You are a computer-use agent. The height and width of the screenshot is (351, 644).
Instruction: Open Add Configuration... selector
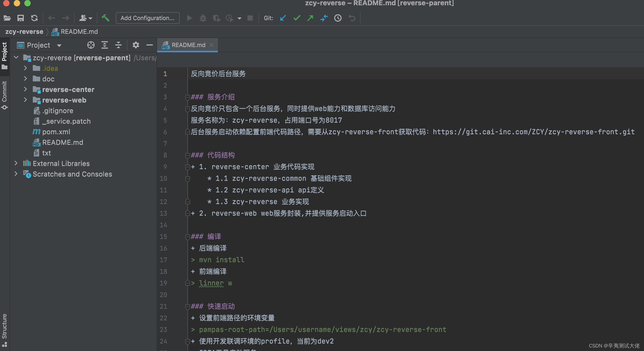click(x=148, y=18)
